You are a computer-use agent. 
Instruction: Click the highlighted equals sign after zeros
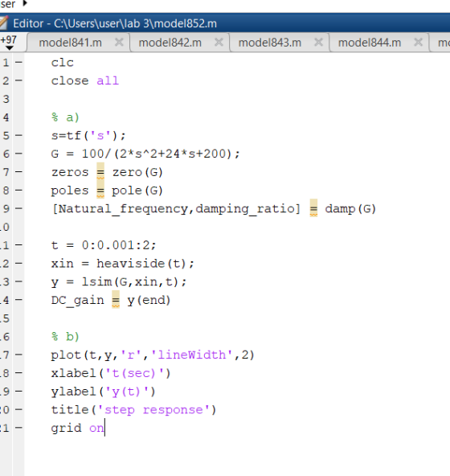(x=100, y=172)
